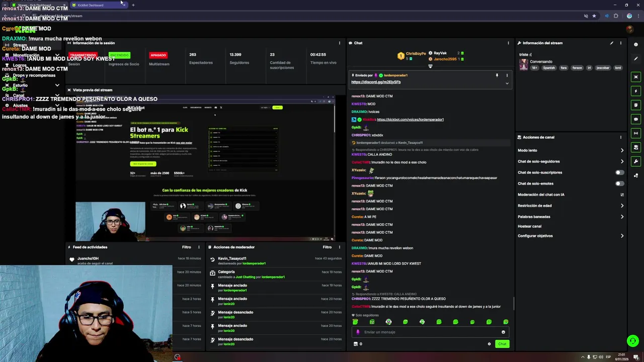
Task: Focus the Enviar un mensaje input
Action: tap(430, 332)
